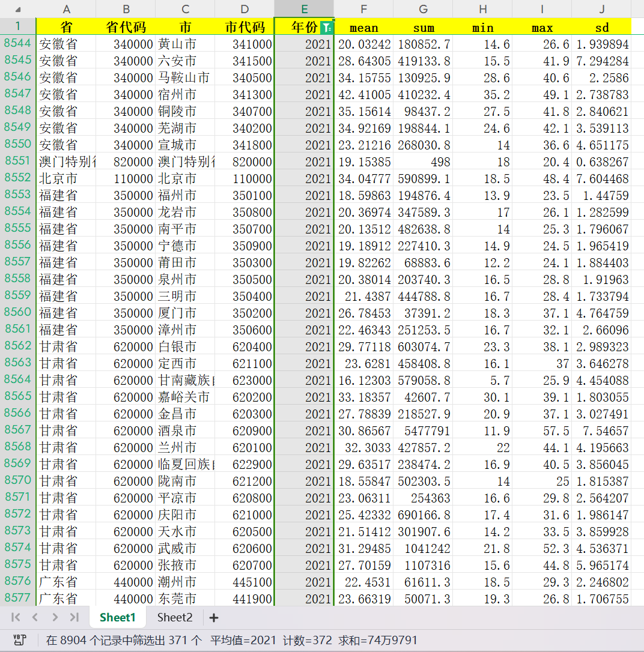Click the select-all corner triangle
This screenshot has height=652, width=644.
[17, 10]
